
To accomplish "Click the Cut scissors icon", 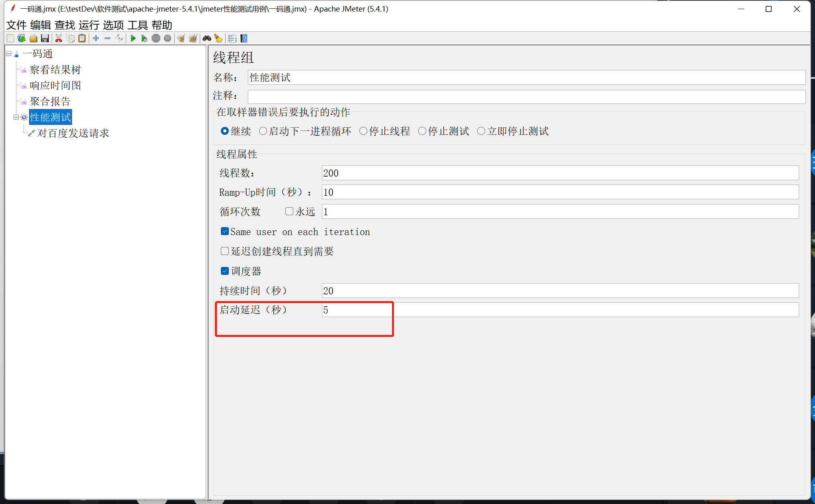I will pos(58,38).
